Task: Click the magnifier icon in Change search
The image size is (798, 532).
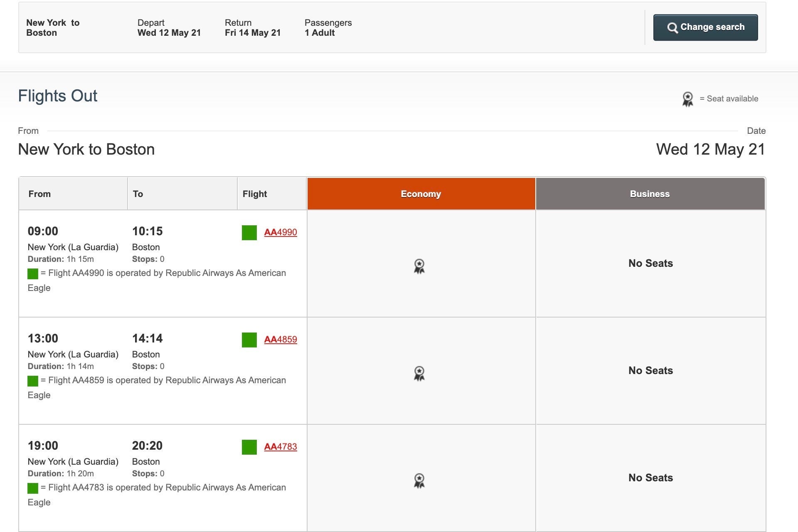Action: click(672, 28)
